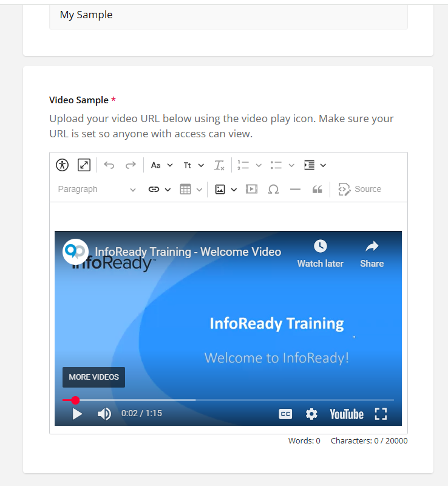Expand link options arrow
Viewport: 448px width, 486px height.
(168, 190)
